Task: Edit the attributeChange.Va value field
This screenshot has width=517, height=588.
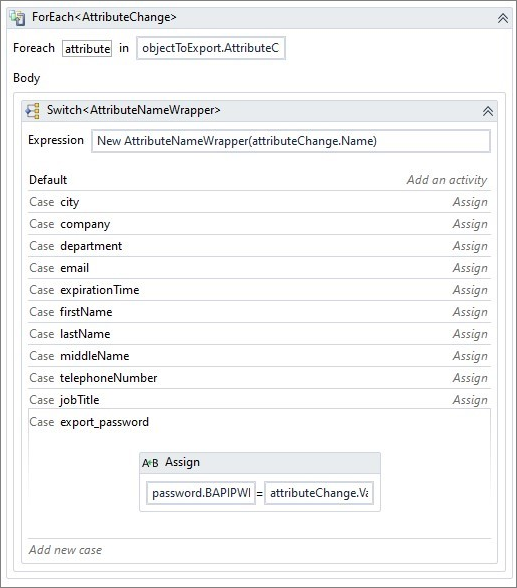Action: 319,493
